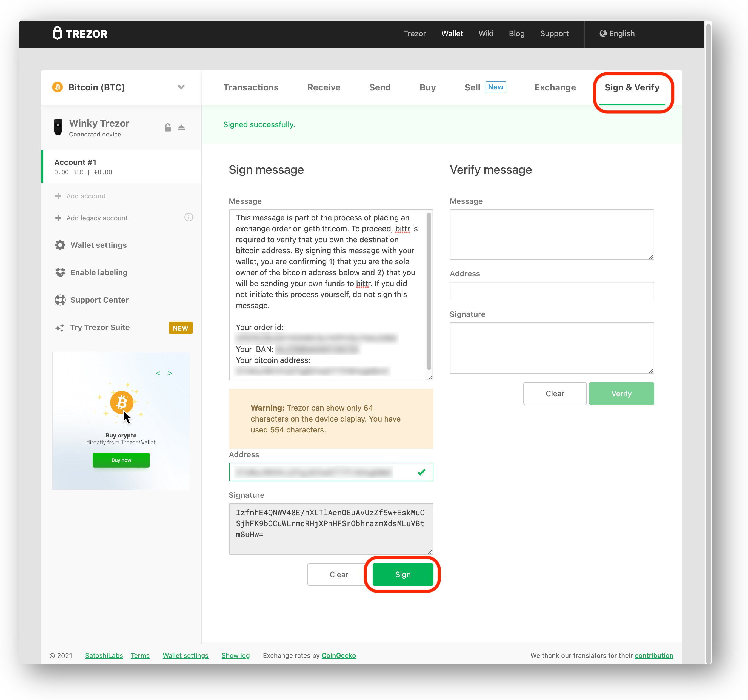The image size is (748, 700).
Task: Open the Sign & Verify tab
Action: [x=632, y=87]
